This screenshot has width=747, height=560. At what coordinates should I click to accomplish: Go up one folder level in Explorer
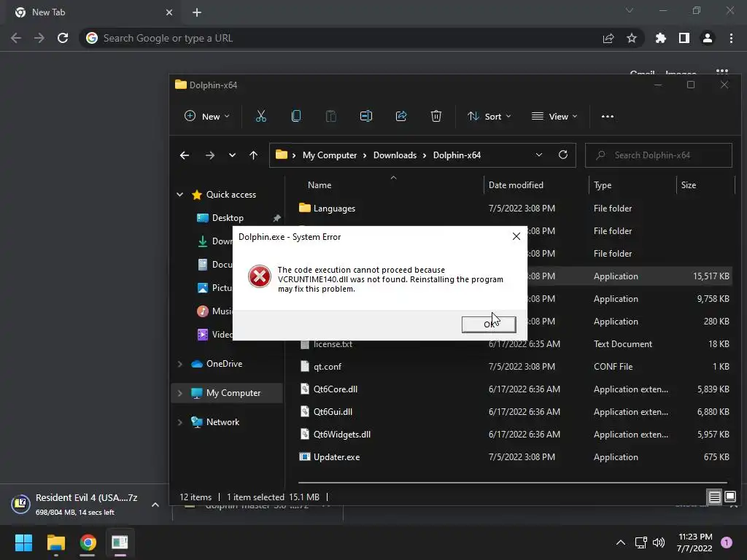tap(253, 155)
